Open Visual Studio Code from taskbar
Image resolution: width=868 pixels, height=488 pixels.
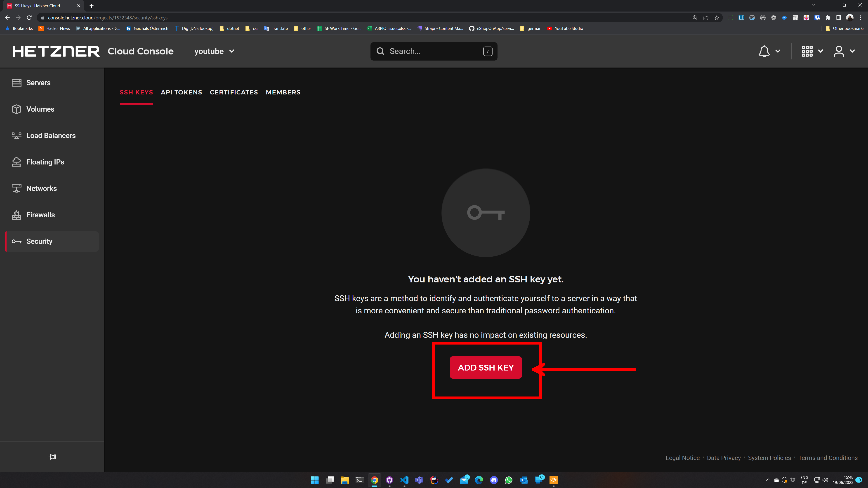(404, 480)
